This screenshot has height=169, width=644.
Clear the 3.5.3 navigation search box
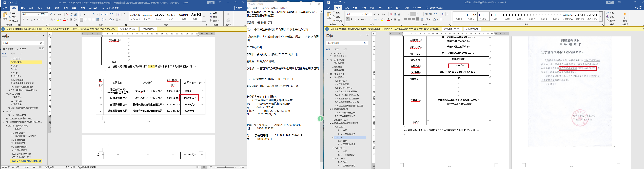tap(41, 43)
